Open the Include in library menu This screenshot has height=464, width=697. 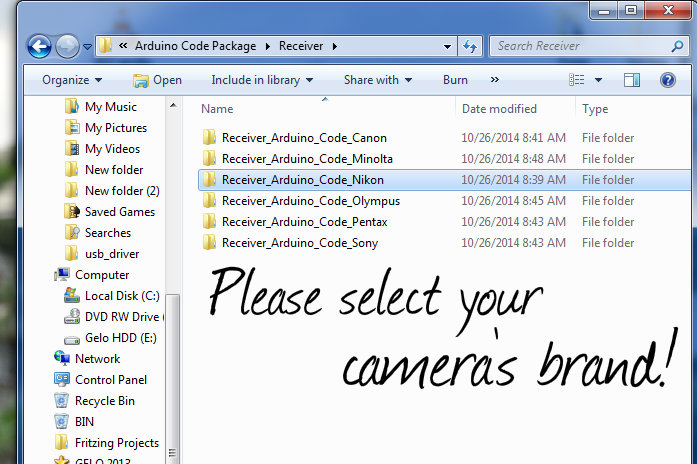[x=262, y=80]
